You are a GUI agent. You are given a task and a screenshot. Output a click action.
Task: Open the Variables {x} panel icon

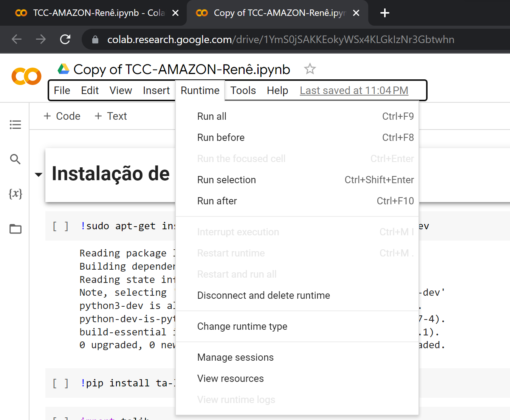[16, 194]
